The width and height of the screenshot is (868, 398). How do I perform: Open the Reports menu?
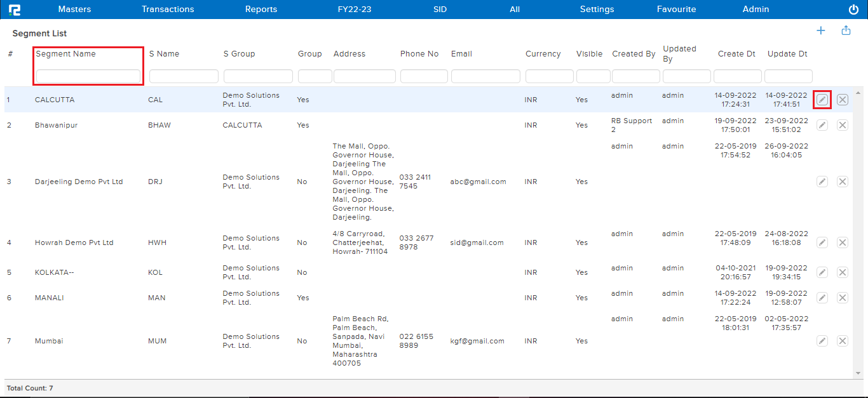point(261,9)
